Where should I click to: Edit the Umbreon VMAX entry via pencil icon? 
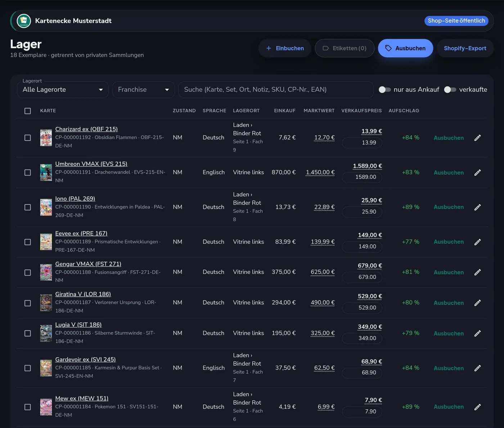coord(477,173)
